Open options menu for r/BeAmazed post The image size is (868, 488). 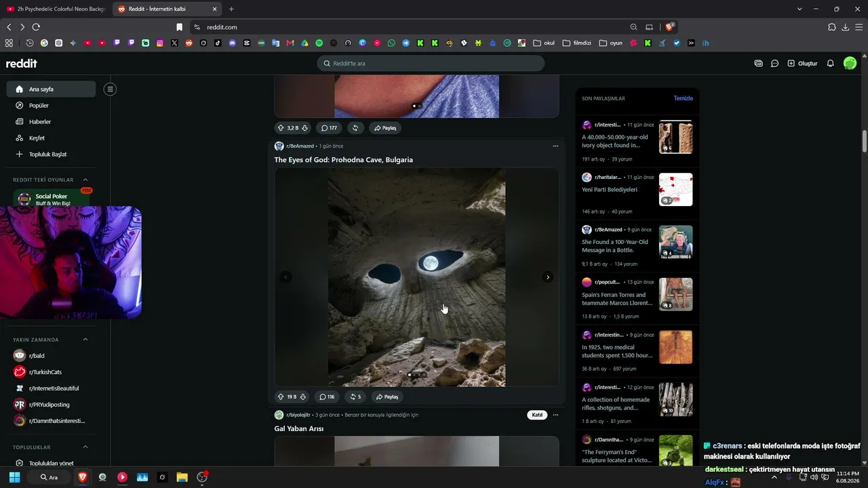click(555, 146)
